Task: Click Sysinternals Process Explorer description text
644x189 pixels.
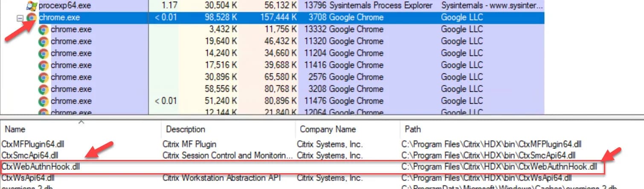Action: tap(381, 6)
